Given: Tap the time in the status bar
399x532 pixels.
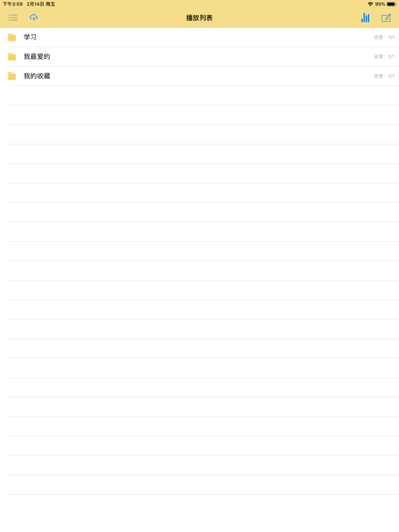Looking at the screenshot, I should (12, 4).
